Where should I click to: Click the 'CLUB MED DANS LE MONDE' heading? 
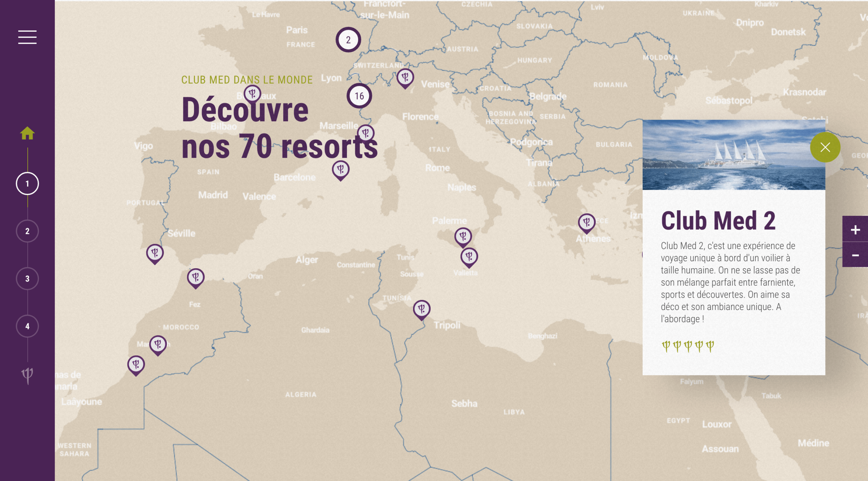[x=247, y=80]
